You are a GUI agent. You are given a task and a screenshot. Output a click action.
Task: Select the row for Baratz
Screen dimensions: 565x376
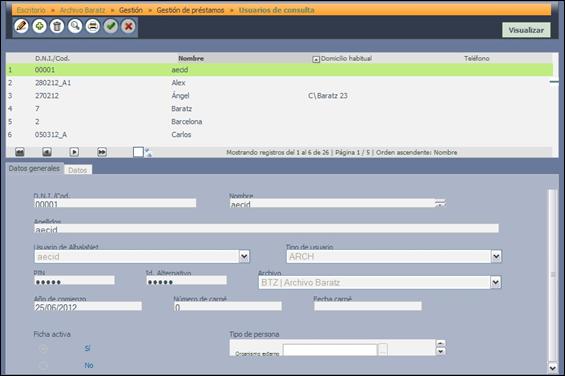coord(279,109)
